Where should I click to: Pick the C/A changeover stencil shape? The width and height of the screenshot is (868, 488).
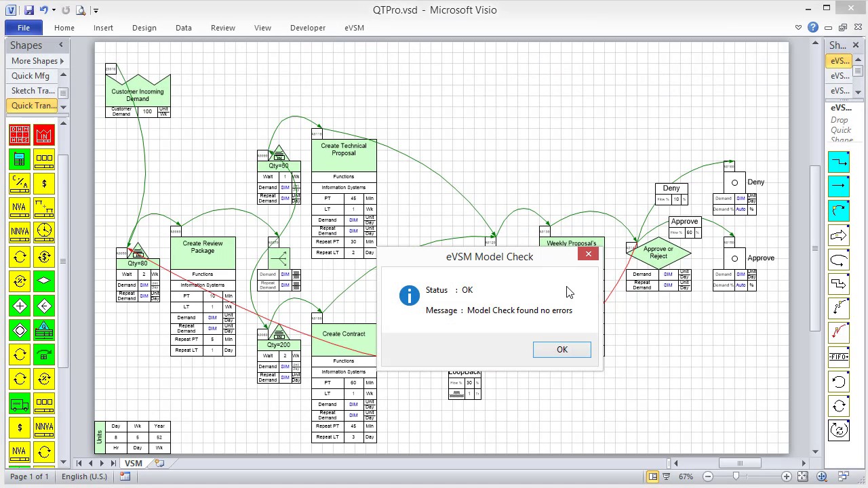coord(20,183)
